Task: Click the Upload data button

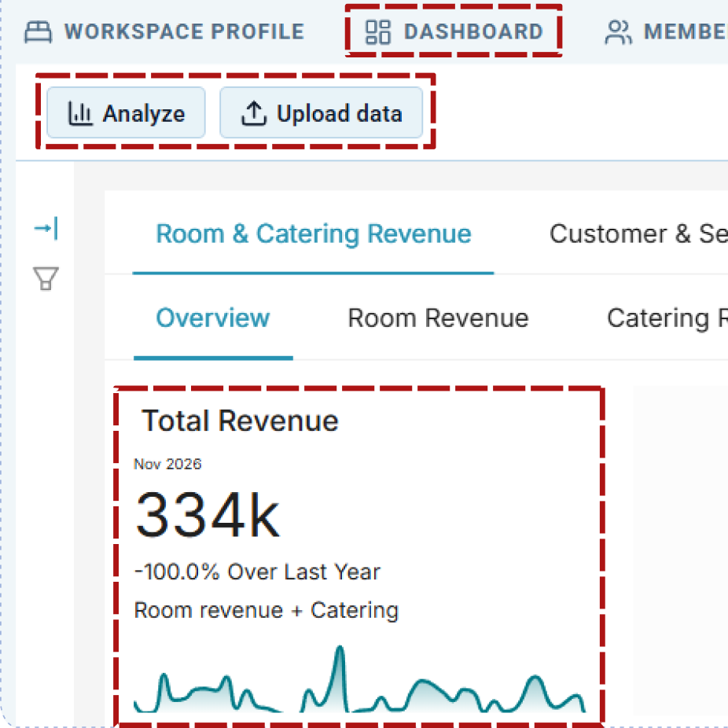Action: pyautogui.click(x=322, y=113)
